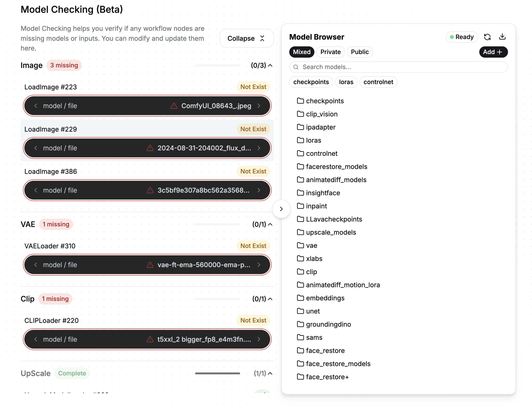This screenshot has height=410, width=532.
Task: Filter by the controlnet tag chip
Action: 378,82
